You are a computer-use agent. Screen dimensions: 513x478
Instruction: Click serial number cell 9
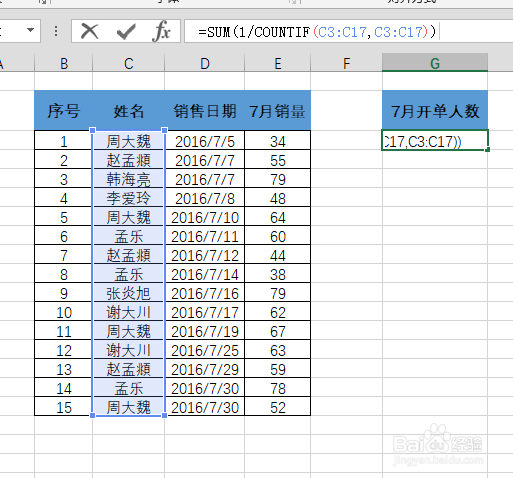[x=64, y=292]
